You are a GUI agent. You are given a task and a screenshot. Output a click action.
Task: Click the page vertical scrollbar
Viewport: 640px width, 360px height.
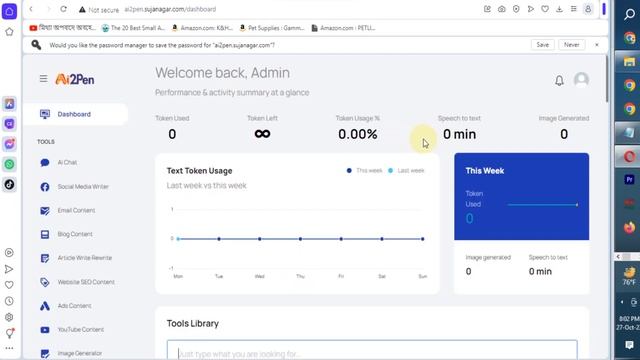point(607,80)
